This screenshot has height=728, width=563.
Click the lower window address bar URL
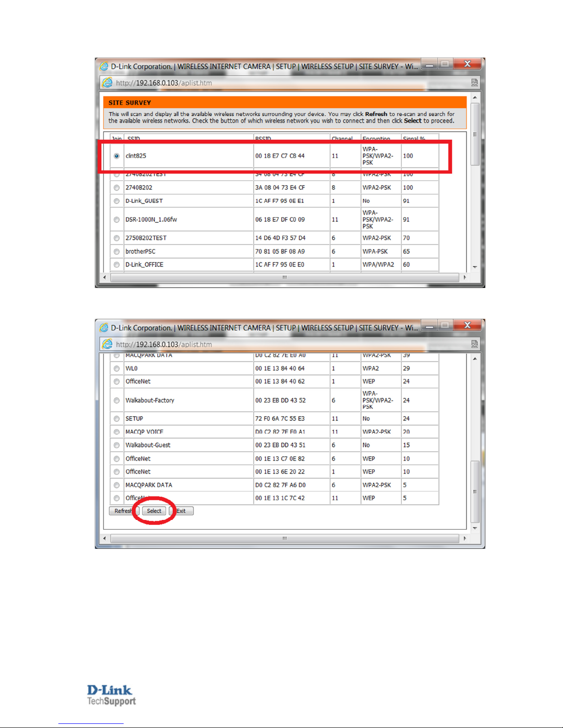click(x=164, y=344)
